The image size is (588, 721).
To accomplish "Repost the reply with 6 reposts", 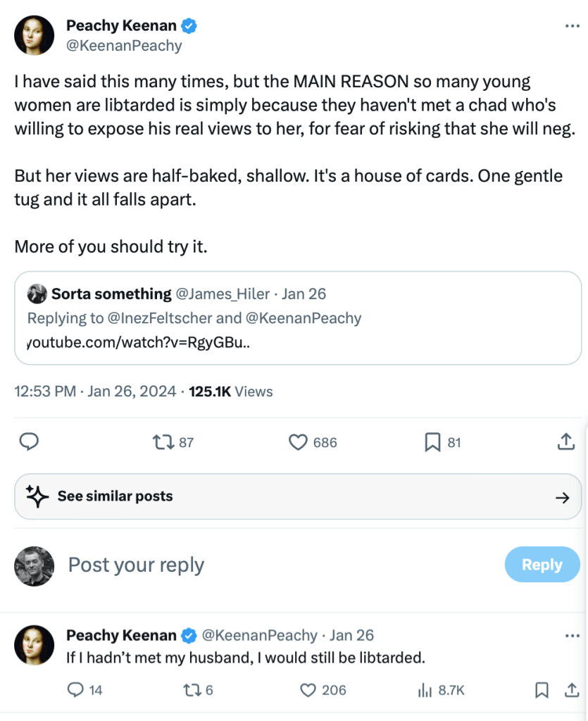I will pyautogui.click(x=192, y=690).
